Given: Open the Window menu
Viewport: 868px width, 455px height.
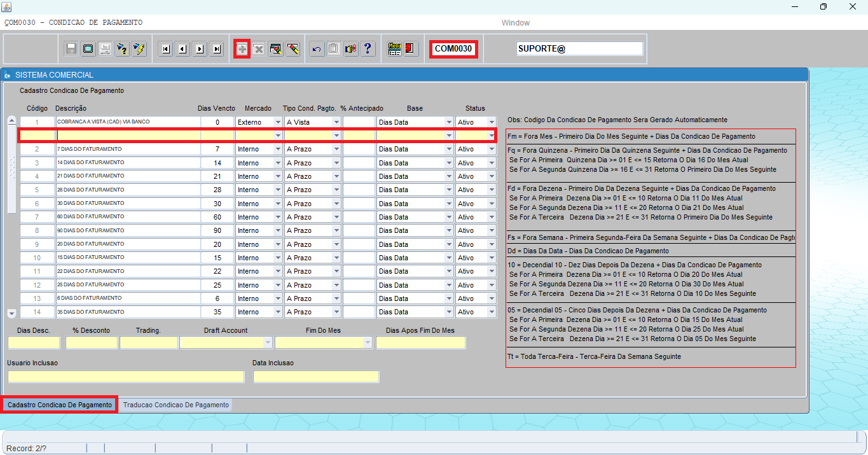Looking at the screenshot, I should 515,23.
